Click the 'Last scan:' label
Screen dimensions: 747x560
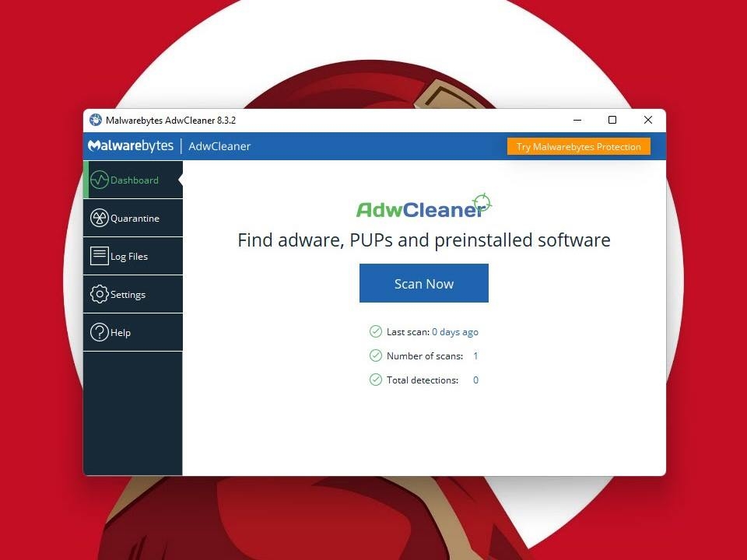pos(408,332)
